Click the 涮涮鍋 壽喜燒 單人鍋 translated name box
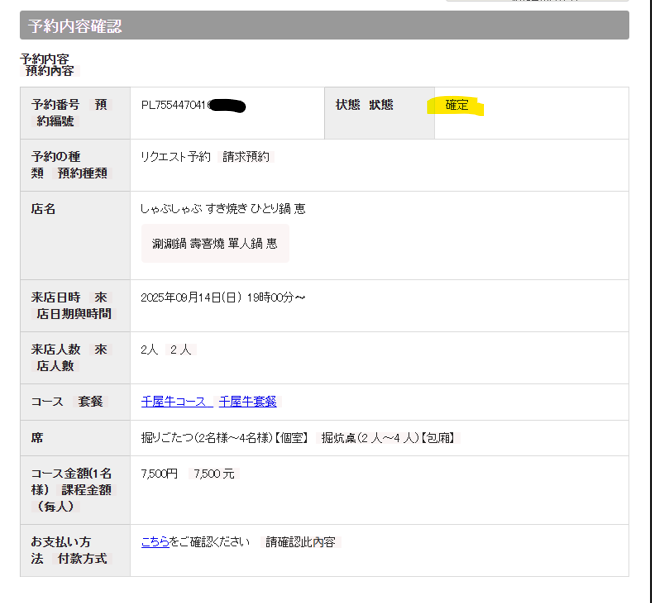This screenshot has height=603, width=652. pyautogui.click(x=215, y=243)
